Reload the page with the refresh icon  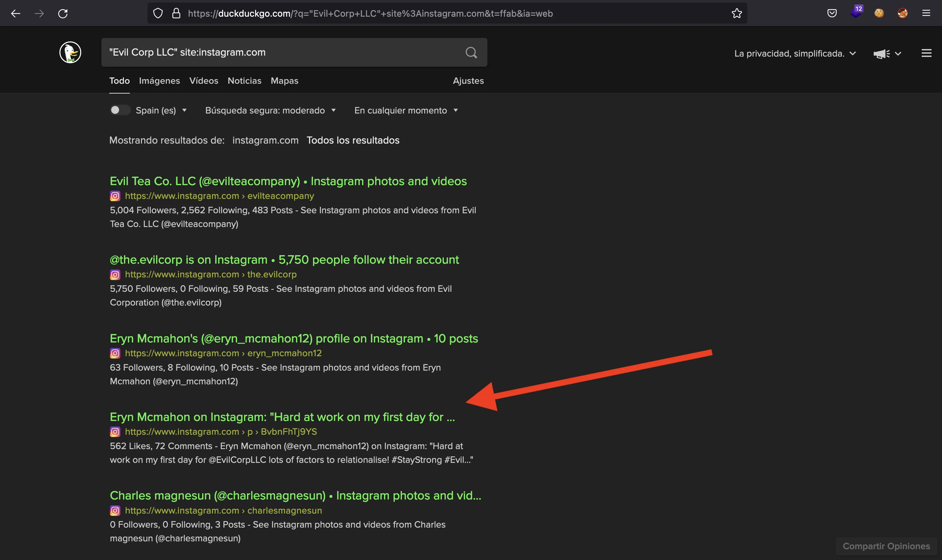pyautogui.click(x=63, y=14)
